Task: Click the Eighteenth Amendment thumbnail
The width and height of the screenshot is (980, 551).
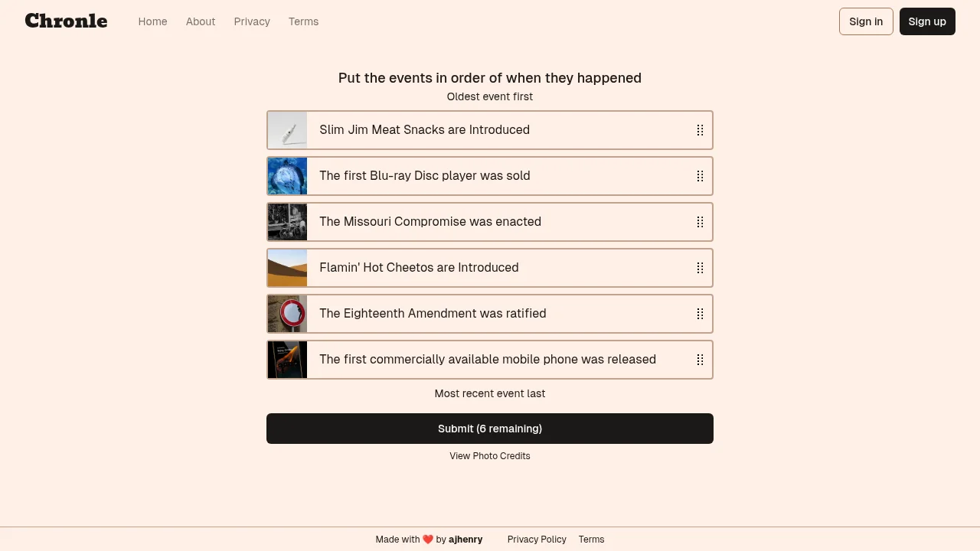Action: pos(288,314)
